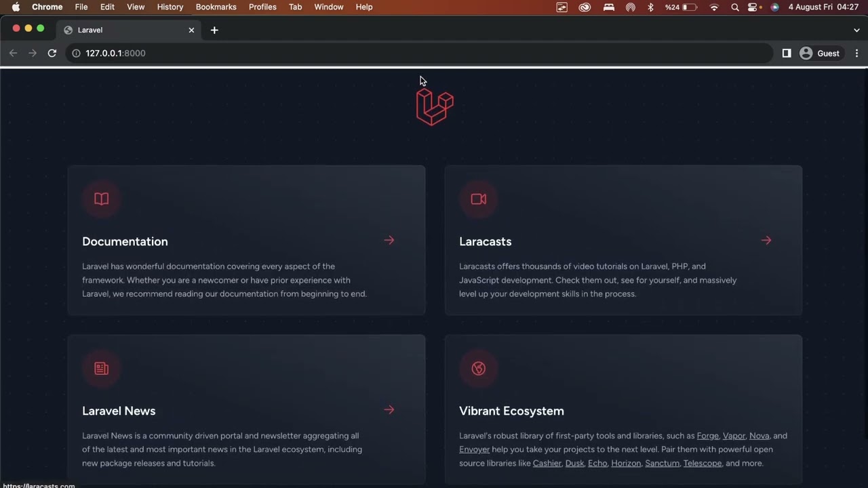This screenshot has width=868, height=488.
Task: Open the Forge link
Action: pyautogui.click(x=708, y=436)
